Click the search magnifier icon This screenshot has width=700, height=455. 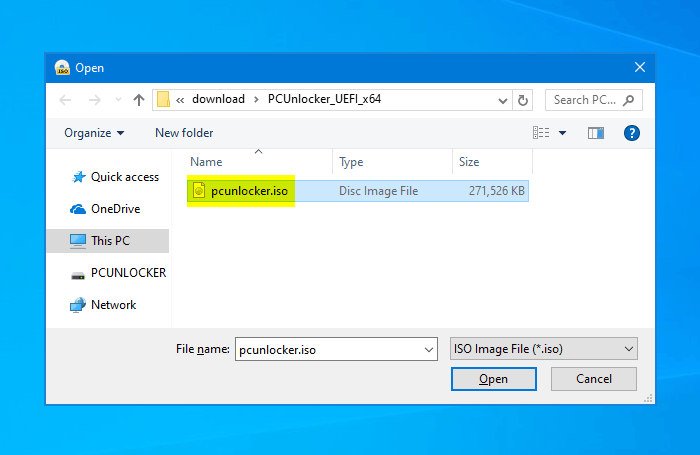629,100
